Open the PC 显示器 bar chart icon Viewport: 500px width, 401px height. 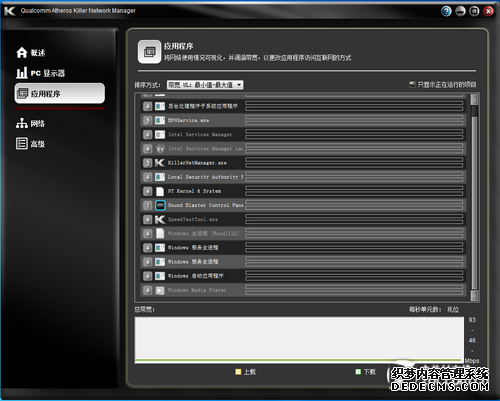(22, 73)
